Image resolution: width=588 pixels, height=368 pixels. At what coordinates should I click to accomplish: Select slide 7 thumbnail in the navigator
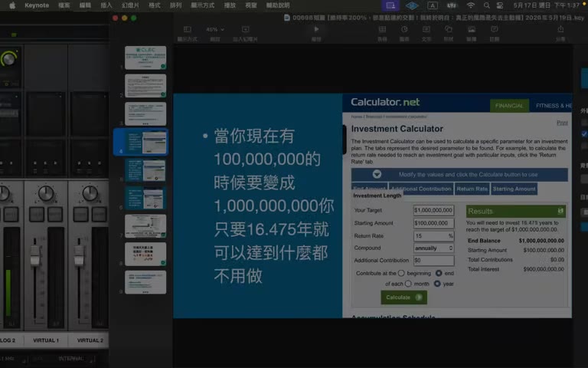click(145, 226)
